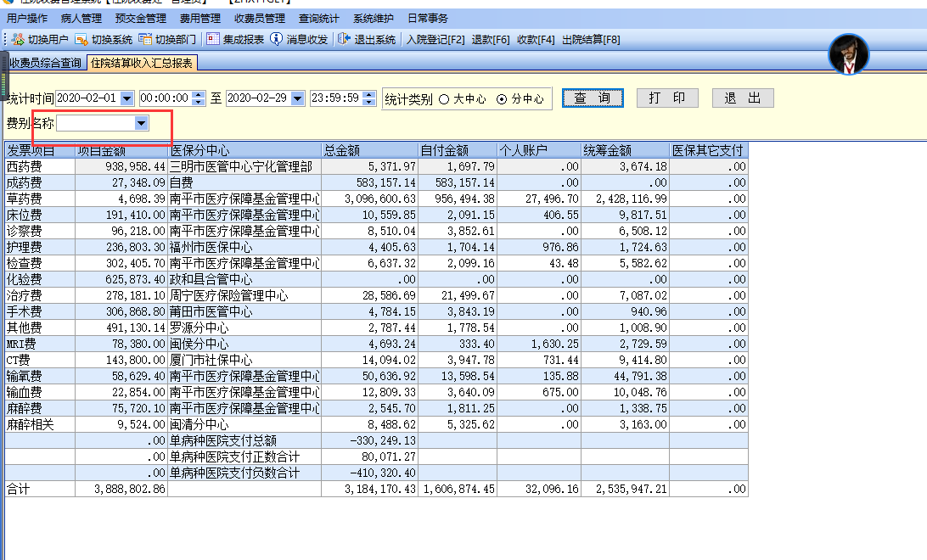
Task: Click the 938,958.44 amount cell
Action: point(121,166)
